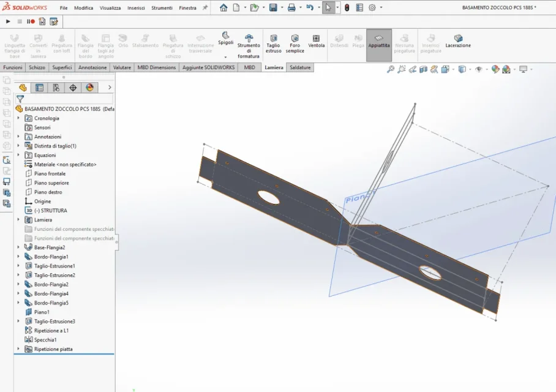Expand manager tabs with right chevron
Image resolution: width=556 pixels, height=392 pixels.
coord(110,87)
